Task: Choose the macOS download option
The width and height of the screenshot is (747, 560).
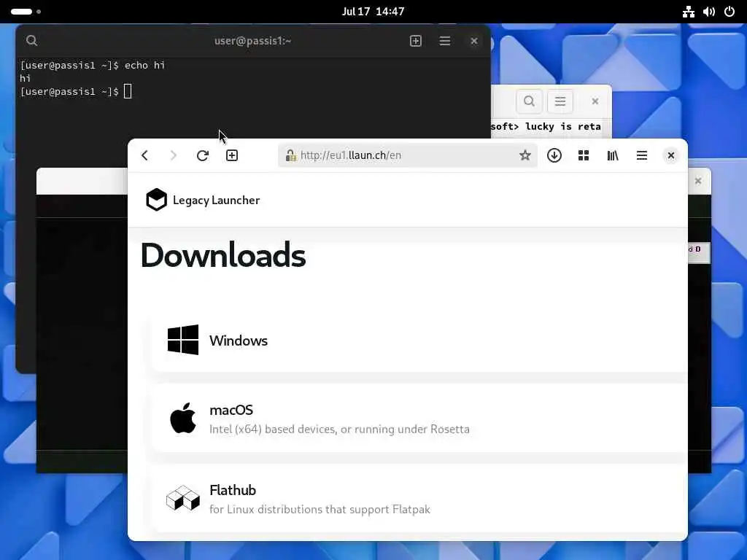Action: click(x=419, y=418)
